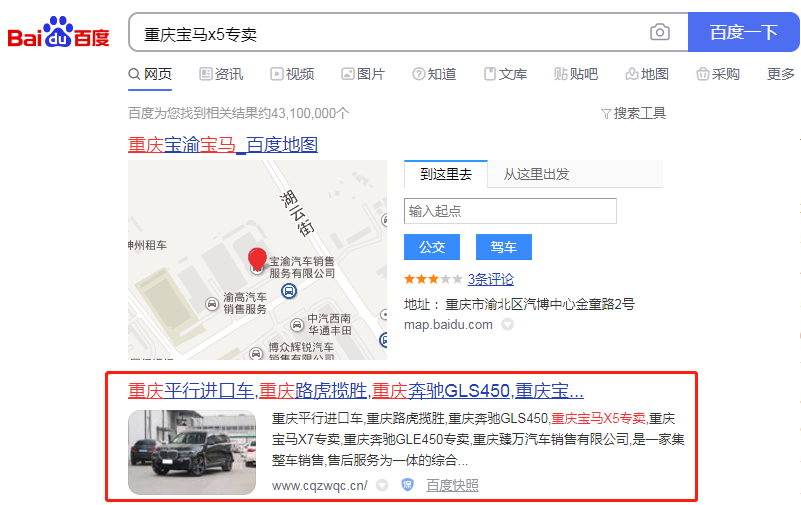Screen dimensions: 801x505
Task: Click 宝渝汽车销售服务有限公司 map label
Action: (302, 267)
